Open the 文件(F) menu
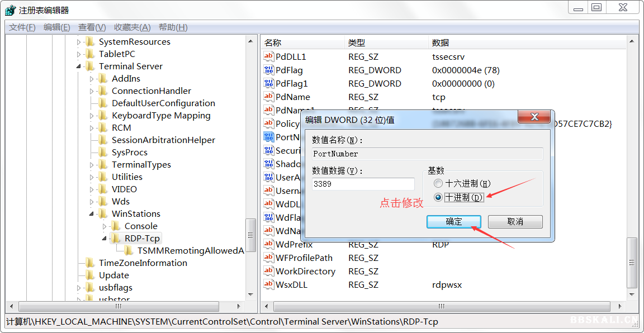Screen dimensions: 644x333 coord(22,27)
